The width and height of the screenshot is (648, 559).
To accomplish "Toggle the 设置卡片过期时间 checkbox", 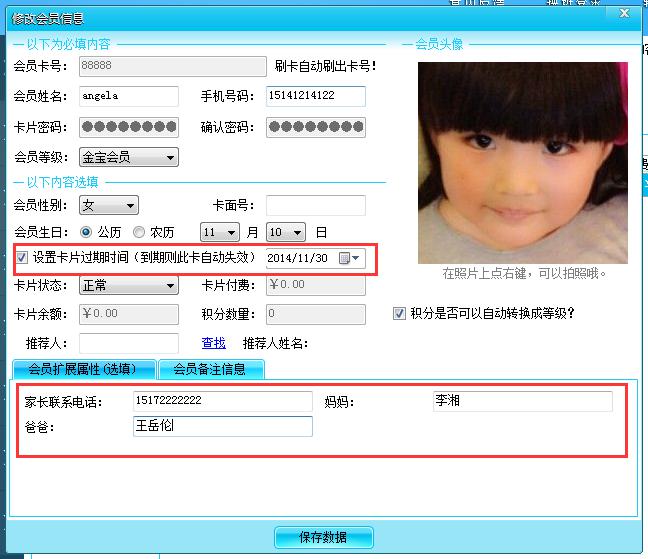I will 22,258.
